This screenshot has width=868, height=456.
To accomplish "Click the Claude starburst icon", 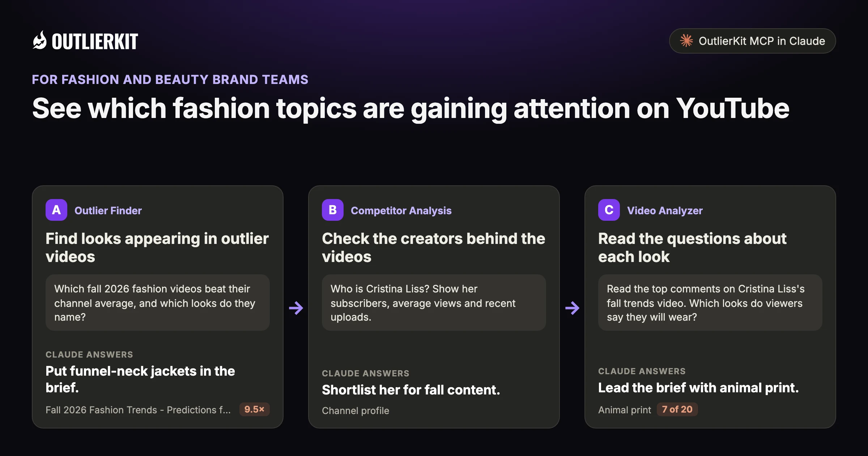I will [686, 41].
